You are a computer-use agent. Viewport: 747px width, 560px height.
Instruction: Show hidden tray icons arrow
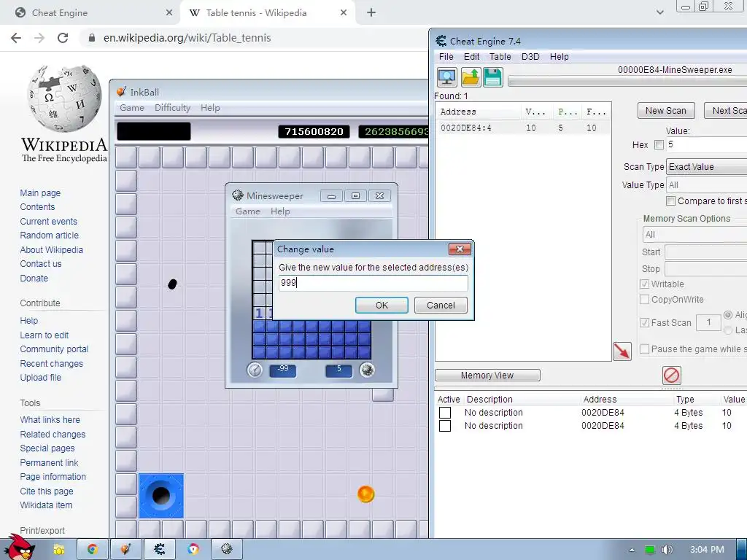coord(632,550)
